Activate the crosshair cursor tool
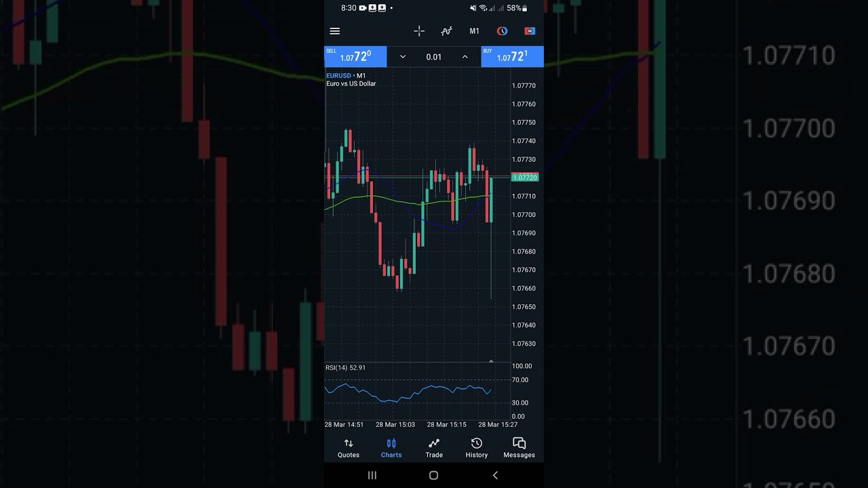Screen dimensions: 868x488 (419, 31)
